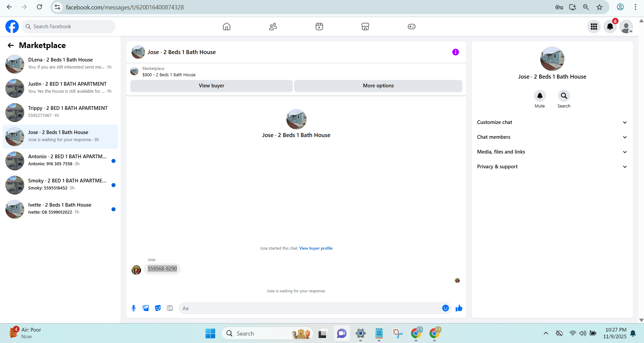The image size is (644, 343).
Task: Open Snipping Tool in taskbar
Action: pos(398,333)
